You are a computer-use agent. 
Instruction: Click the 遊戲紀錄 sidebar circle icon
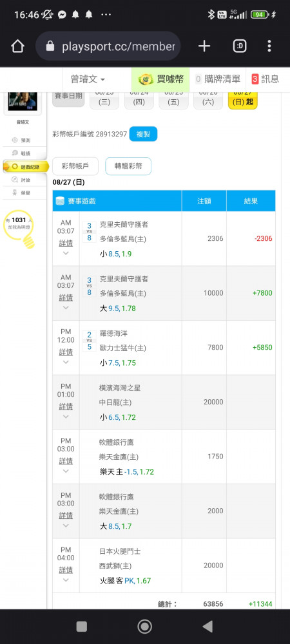[x=15, y=166]
